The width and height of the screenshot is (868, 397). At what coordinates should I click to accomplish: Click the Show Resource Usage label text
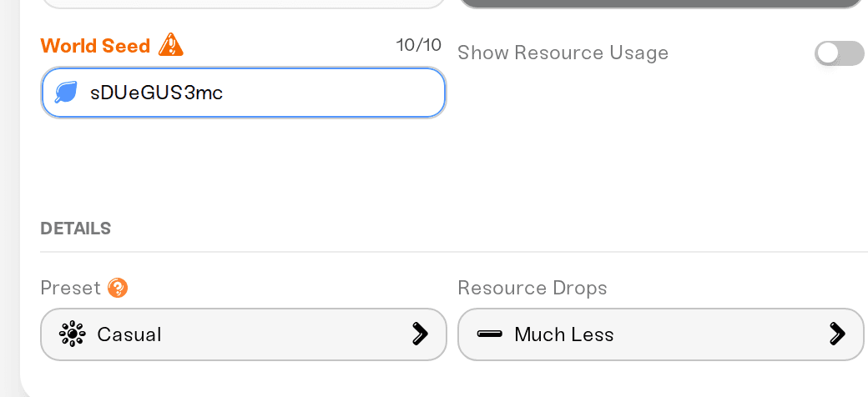(563, 53)
